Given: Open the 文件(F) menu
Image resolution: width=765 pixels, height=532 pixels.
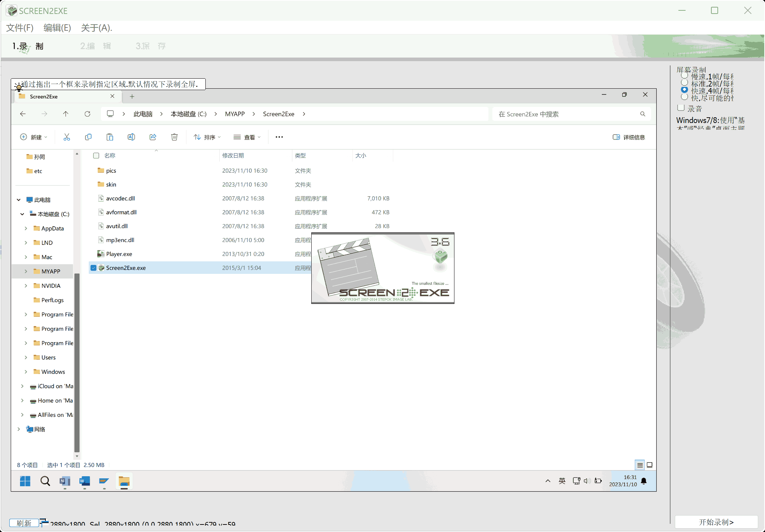Looking at the screenshot, I should pos(20,28).
